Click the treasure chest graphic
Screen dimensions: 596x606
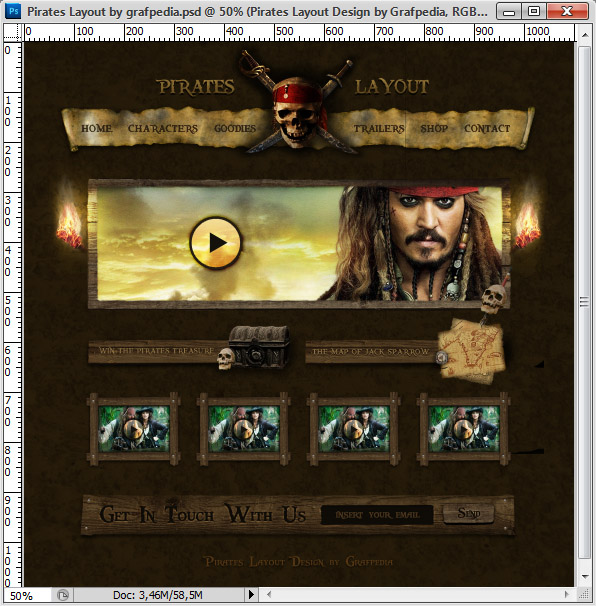[x=259, y=346]
